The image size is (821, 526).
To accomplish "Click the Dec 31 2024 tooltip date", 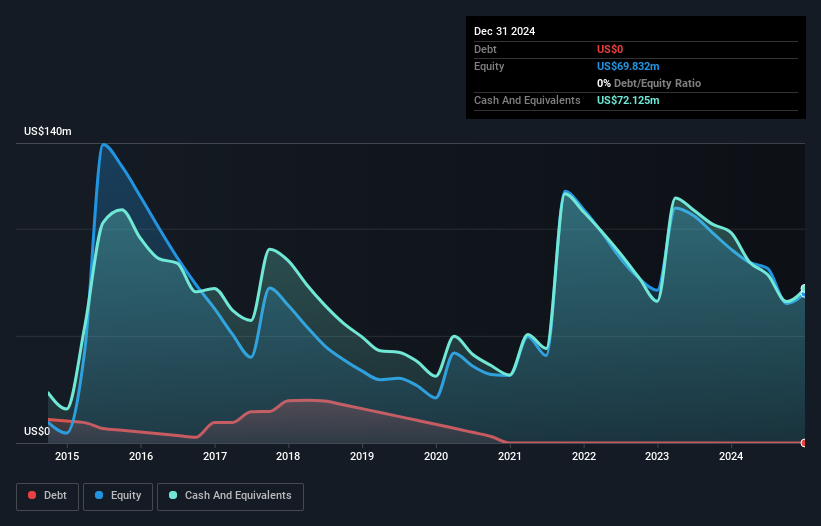I will coord(504,31).
